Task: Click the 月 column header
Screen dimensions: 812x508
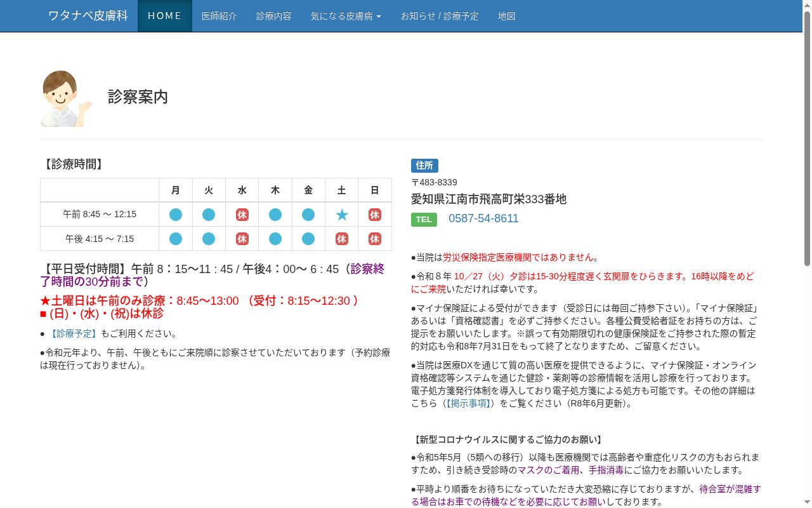Action: pos(176,190)
